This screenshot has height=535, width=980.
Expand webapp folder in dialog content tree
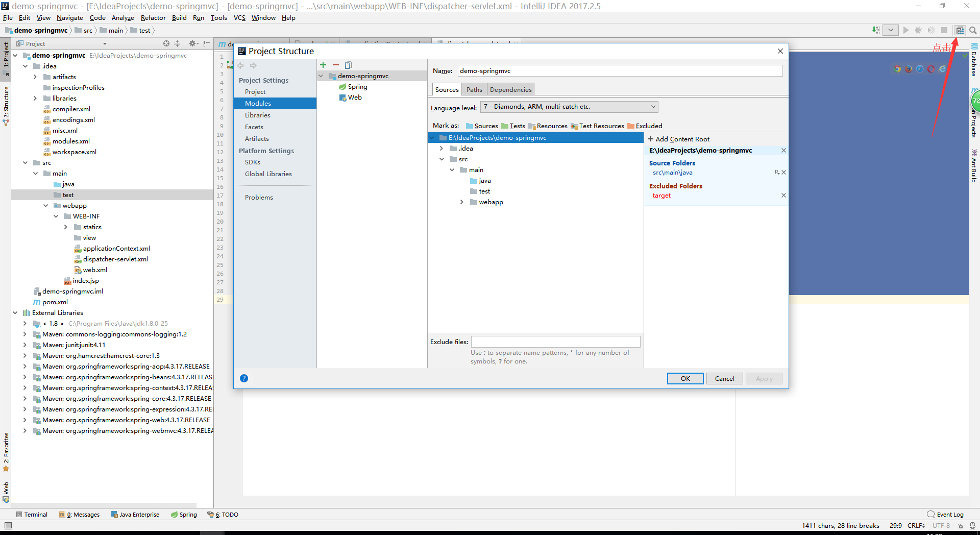point(462,202)
